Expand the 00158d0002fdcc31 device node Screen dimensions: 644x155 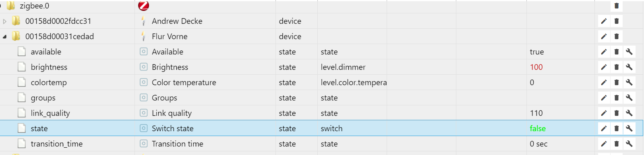pos(5,21)
